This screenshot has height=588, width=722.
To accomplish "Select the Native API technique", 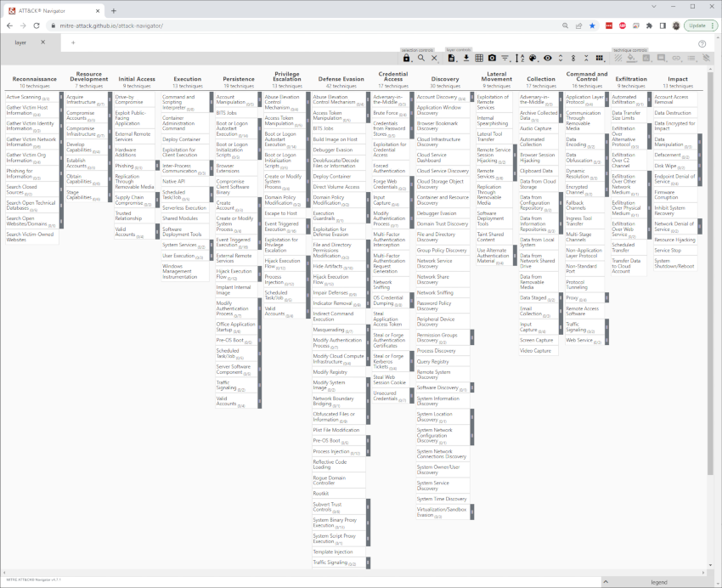I will point(184,182).
